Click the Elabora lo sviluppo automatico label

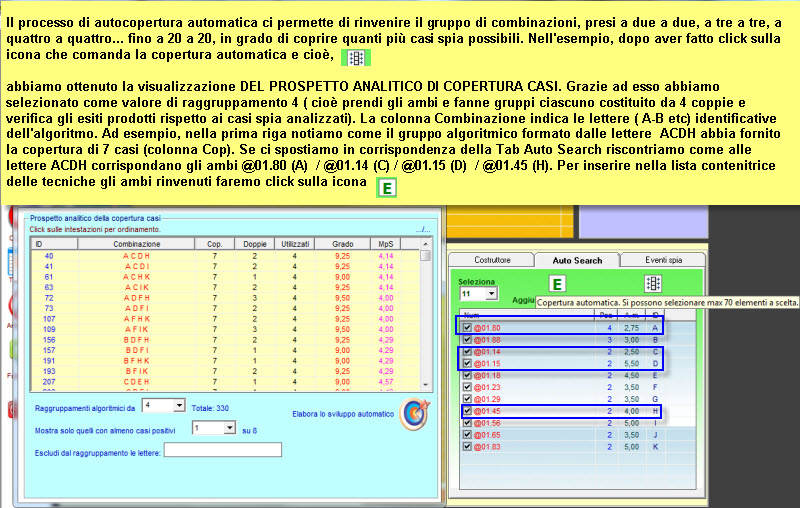tap(343, 414)
